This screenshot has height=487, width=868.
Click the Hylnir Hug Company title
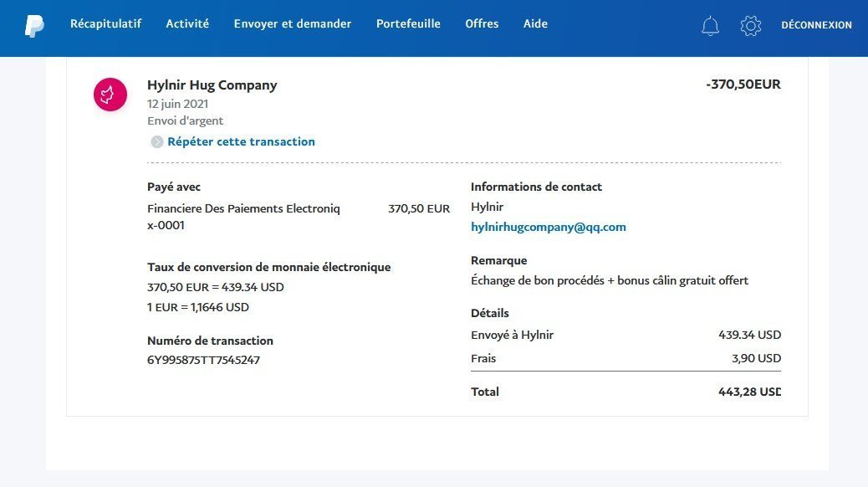pyautogui.click(x=212, y=85)
